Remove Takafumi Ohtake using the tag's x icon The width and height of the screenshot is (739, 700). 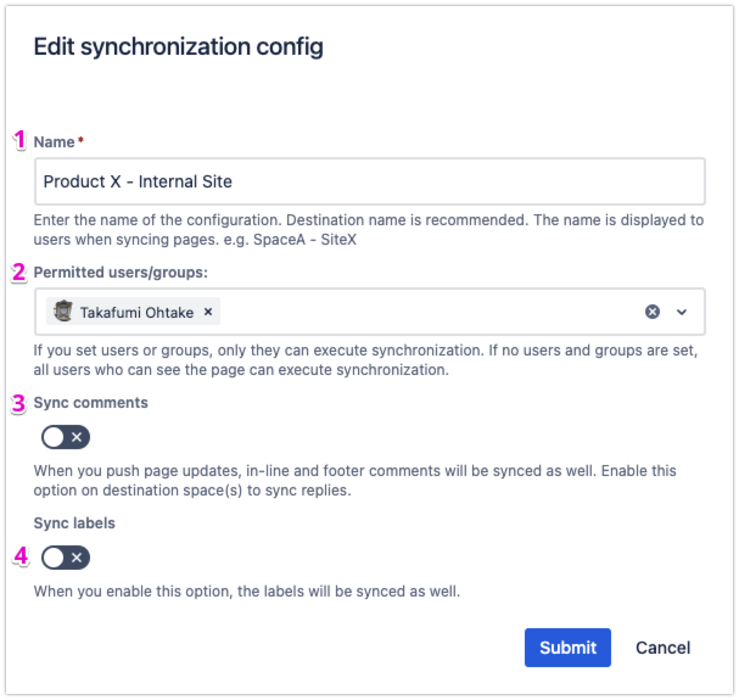click(x=208, y=312)
